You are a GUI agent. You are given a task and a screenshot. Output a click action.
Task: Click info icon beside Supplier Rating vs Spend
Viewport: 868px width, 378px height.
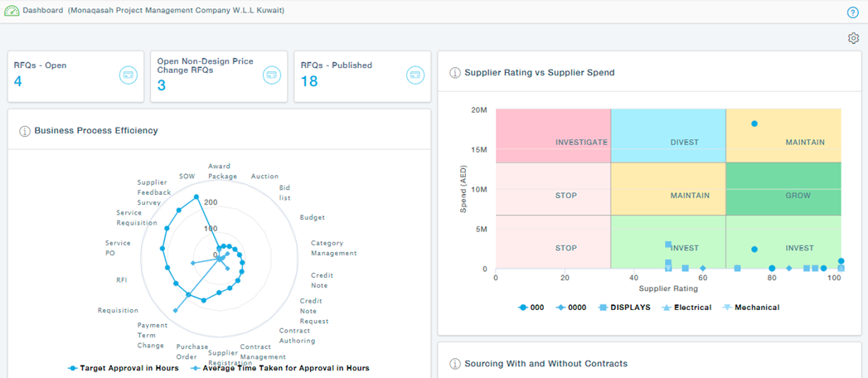454,73
